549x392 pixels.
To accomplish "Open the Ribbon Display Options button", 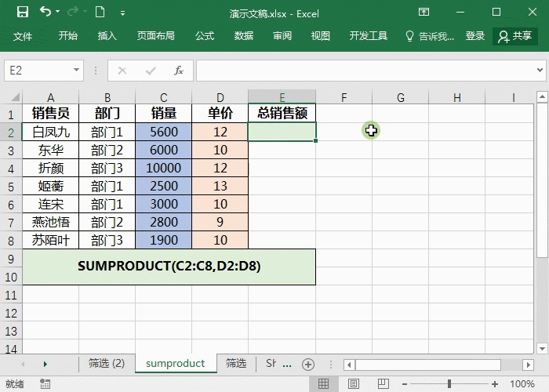I will coord(424,13).
